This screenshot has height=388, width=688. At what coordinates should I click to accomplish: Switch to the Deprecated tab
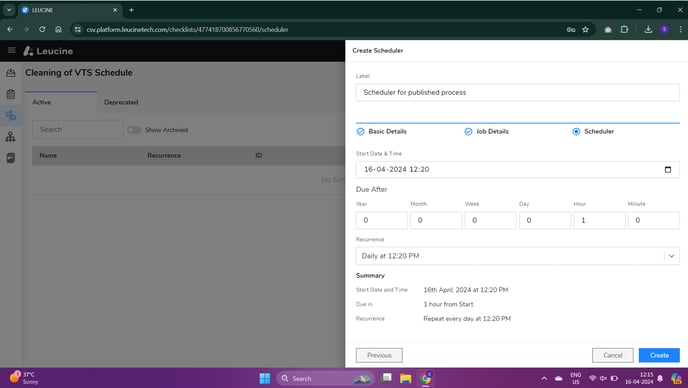(x=121, y=102)
